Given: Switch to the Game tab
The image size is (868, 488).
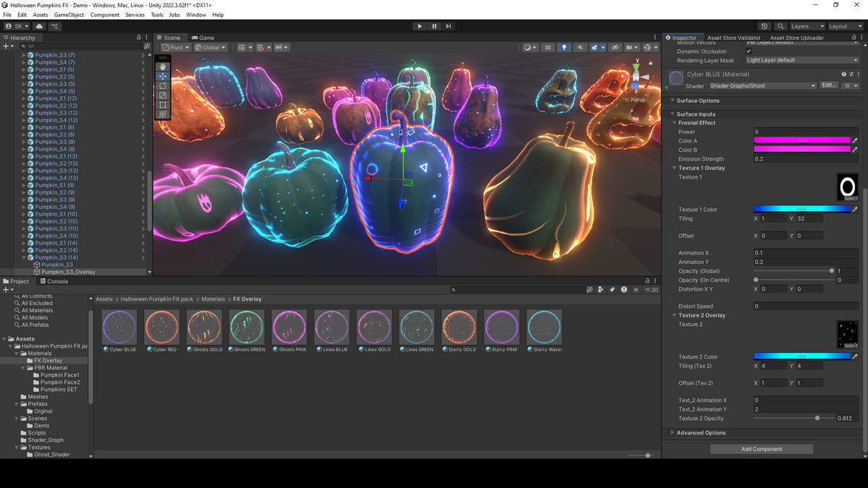Looking at the screenshot, I should click(x=203, y=38).
